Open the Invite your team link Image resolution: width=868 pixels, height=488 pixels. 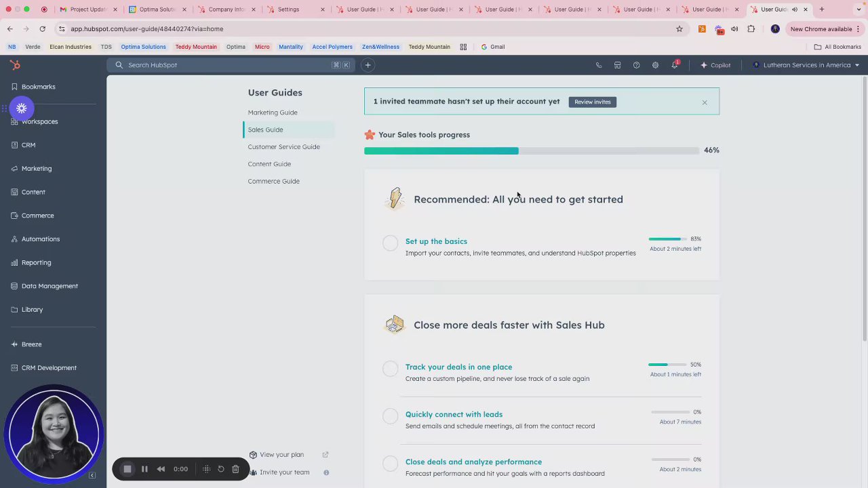click(x=284, y=472)
